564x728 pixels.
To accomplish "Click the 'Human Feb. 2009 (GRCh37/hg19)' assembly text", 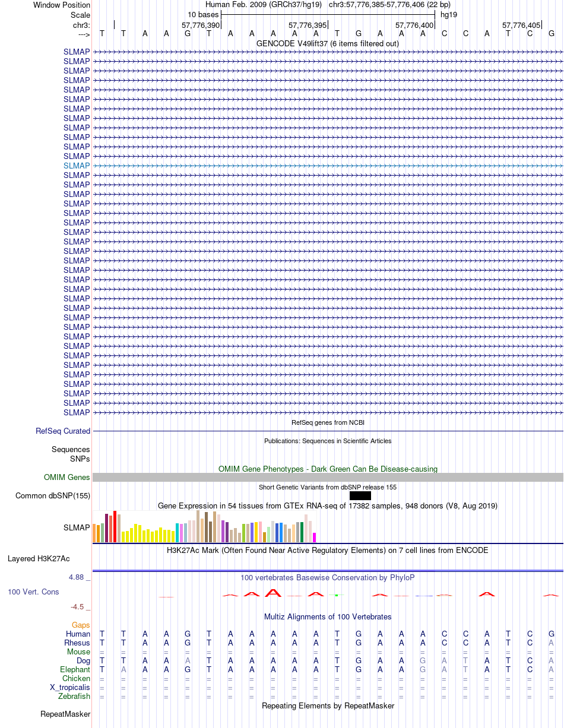I will coord(263,5).
